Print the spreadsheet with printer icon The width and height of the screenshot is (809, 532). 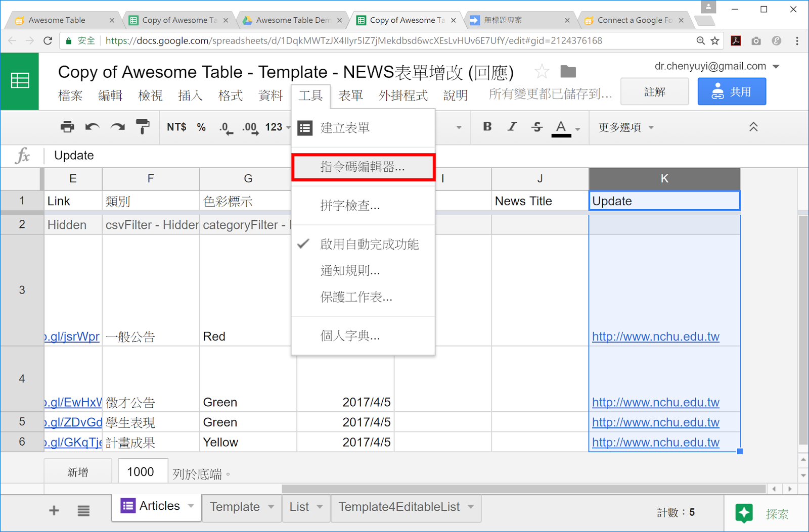[67, 127]
